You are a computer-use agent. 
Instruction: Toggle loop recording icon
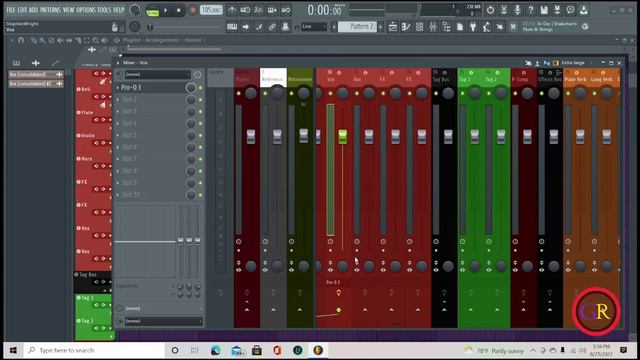tap(286, 10)
